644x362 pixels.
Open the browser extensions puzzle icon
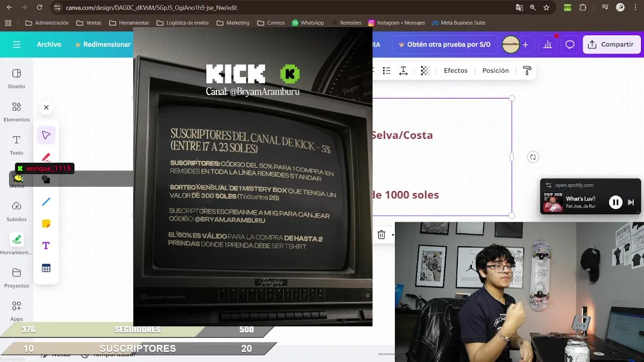click(583, 8)
